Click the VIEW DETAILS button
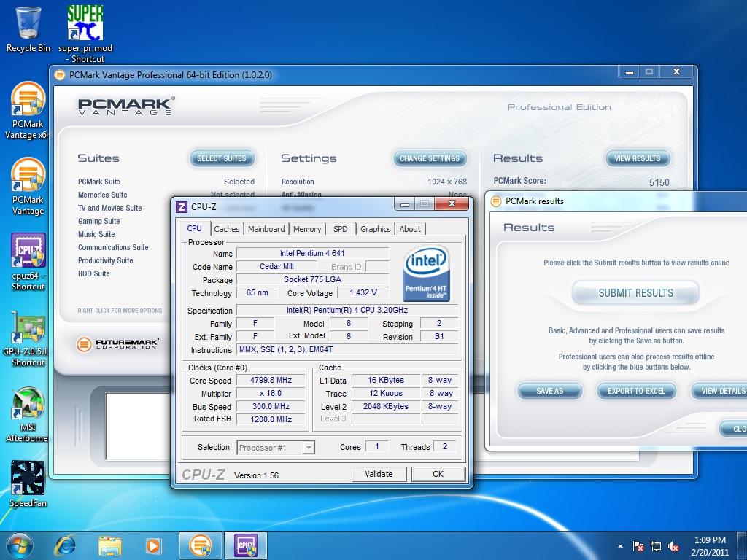Viewport: 747px width, 560px height. point(719,391)
